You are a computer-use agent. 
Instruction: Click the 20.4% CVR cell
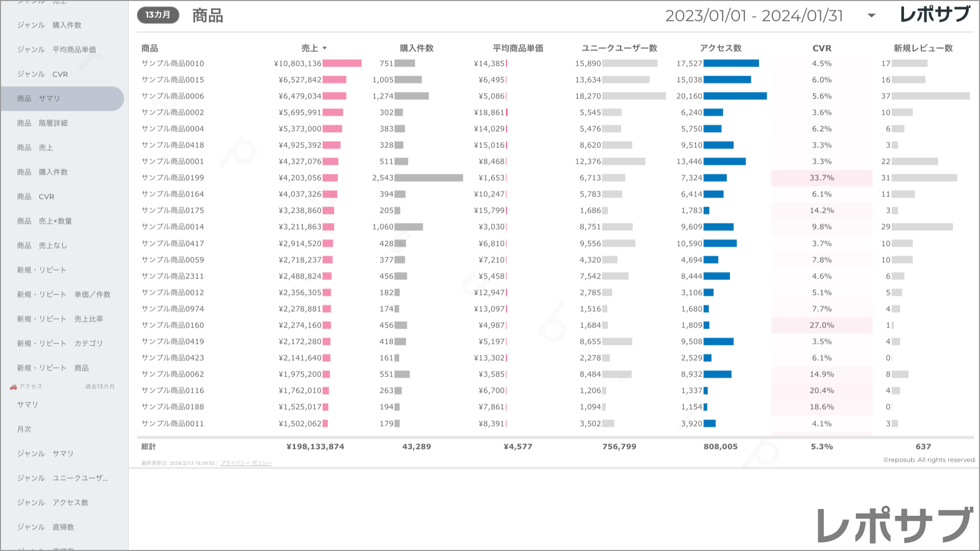[x=822, y=391]
